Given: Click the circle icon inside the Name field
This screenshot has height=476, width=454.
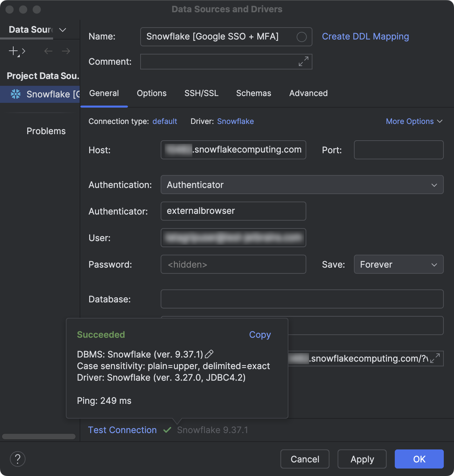Looking at the screenshot, I should [302, 37].
